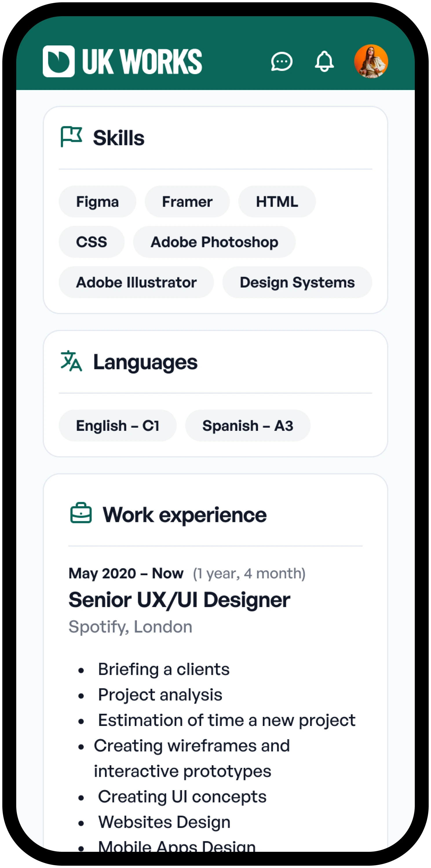Choose the Adobe Illustrator skill chip

[136, 282]
